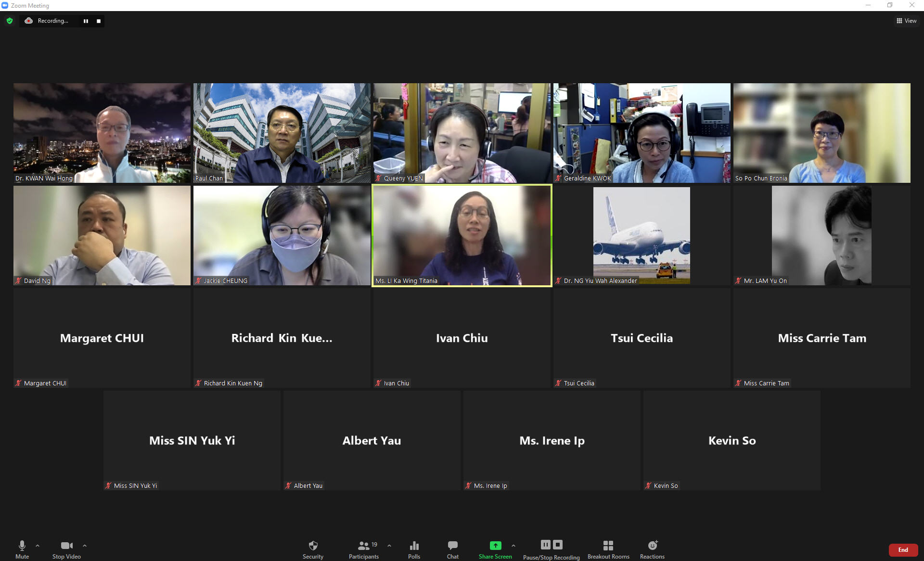Stop the recording from the top bar
Viewport: 924px width, 561px height.
click(99, 21)
